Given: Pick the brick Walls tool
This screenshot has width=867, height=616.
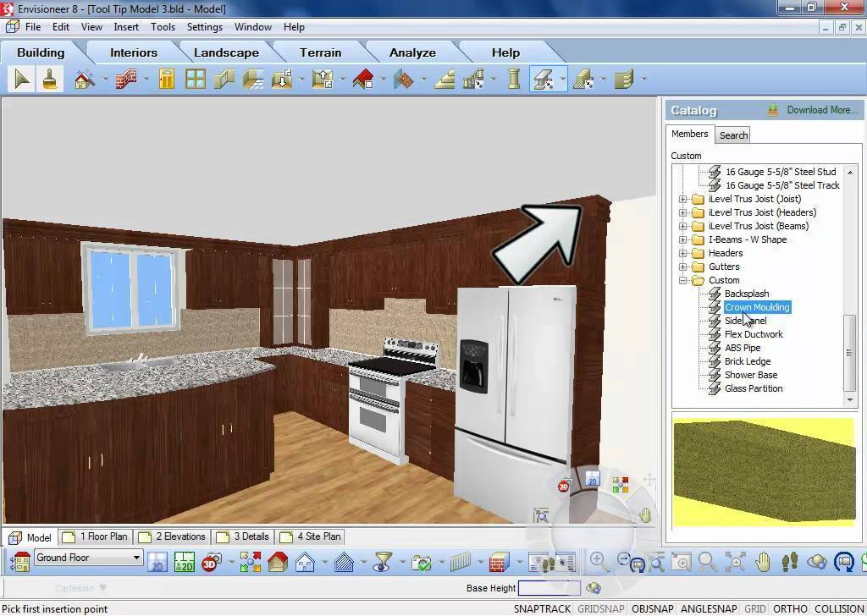Looking at the screenshot, I should 125,79.
